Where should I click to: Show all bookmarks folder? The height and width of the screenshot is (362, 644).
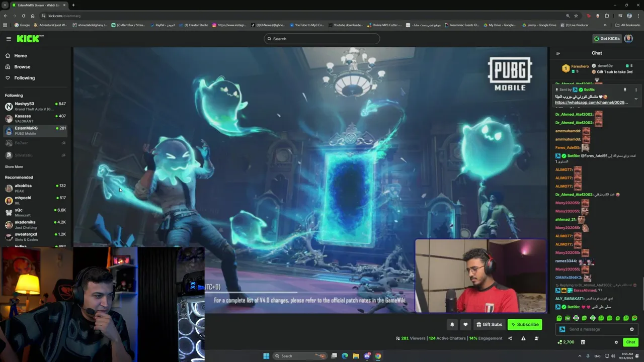[x=627, y=25]
